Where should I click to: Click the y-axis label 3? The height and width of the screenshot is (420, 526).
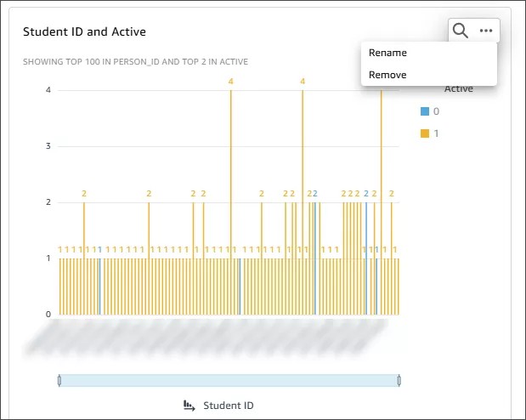(x=48, y=146)
